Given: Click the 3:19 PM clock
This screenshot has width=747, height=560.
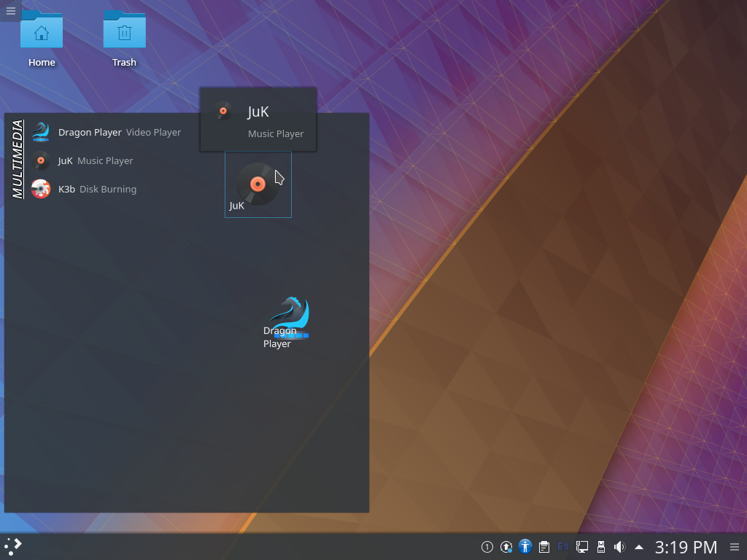Looking at the screenshot, I should coord(686,547).
